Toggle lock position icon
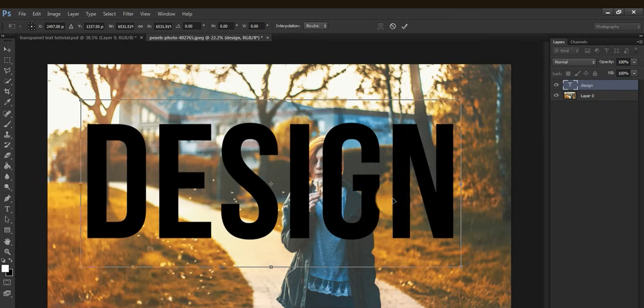This screenshot has width=644, height=308. point(586,73)
